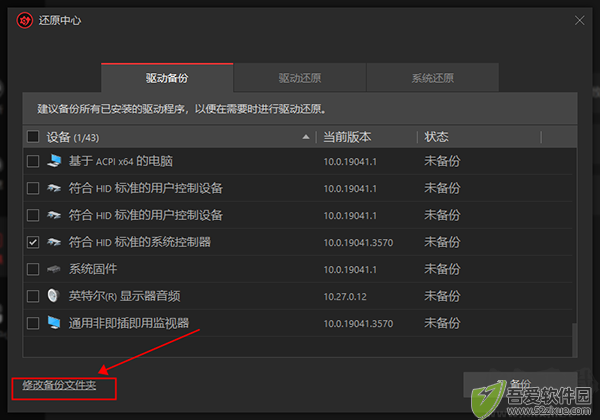Check the box for 基于 ACPI x64 的电脑

coord(33,161)
